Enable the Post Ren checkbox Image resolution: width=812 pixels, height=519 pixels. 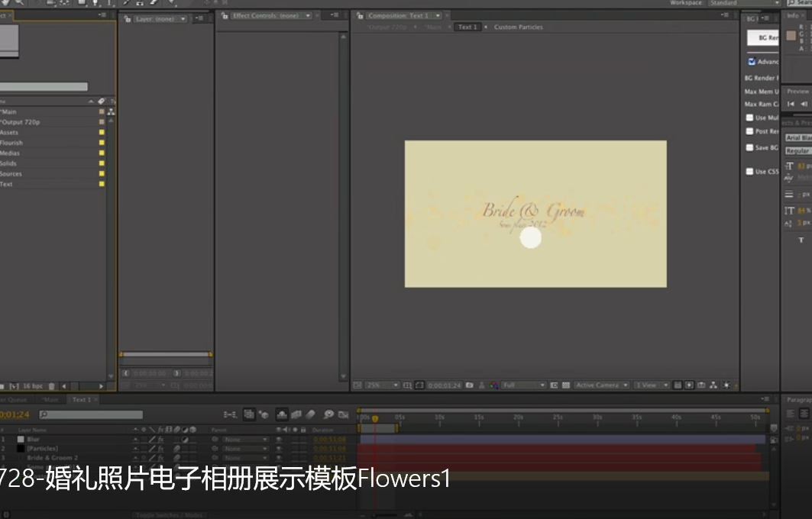749,131
